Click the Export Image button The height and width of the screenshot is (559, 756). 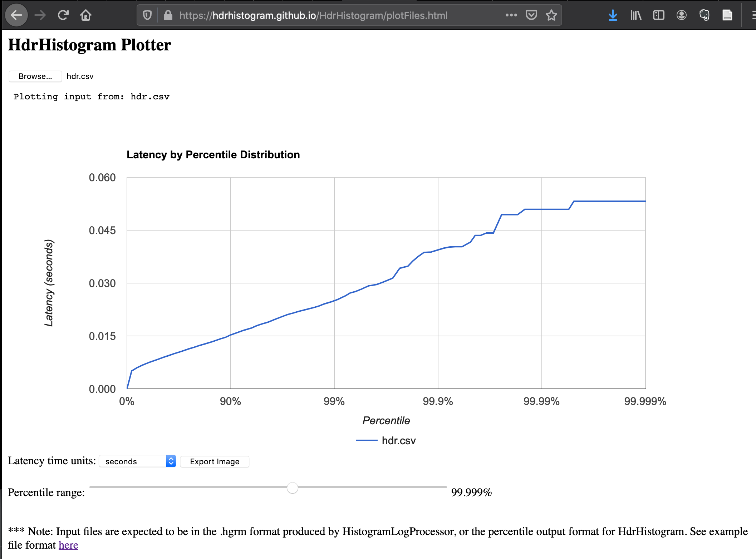pos(215,461)
